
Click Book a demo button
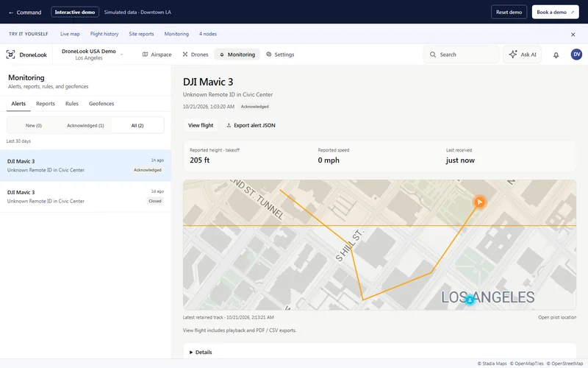[x=556, y=12]
